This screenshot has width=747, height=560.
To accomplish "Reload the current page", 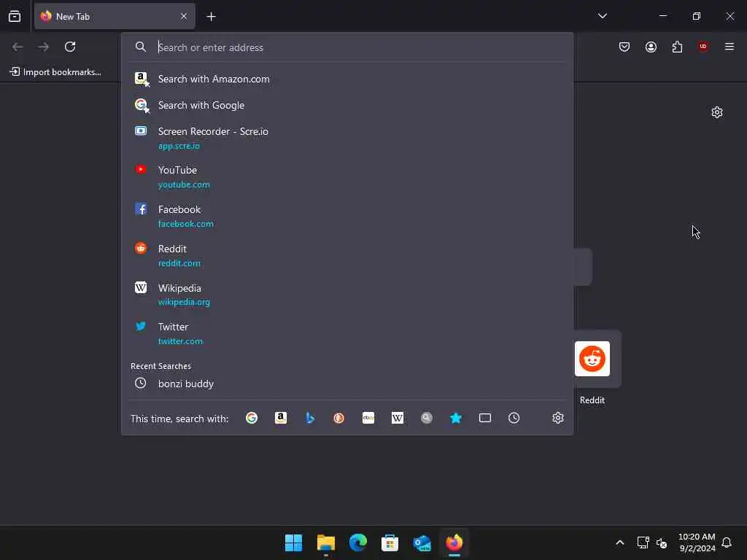I will (x=70, y=47).
